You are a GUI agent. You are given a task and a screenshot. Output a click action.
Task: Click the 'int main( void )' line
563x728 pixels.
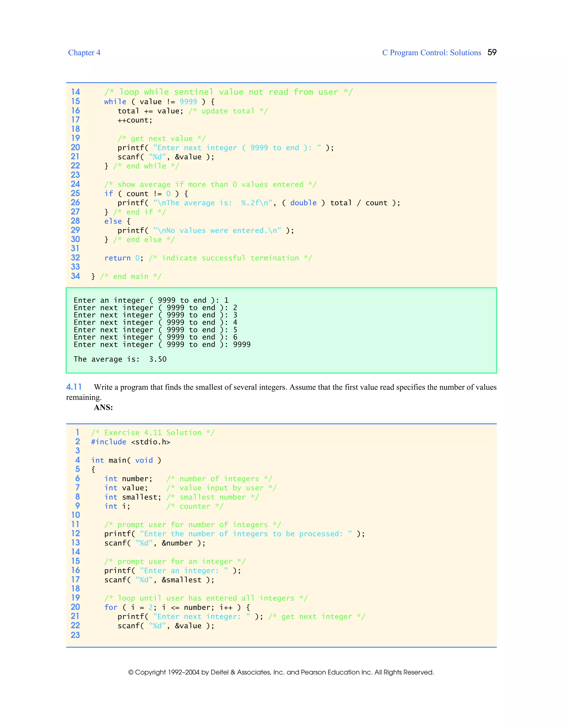coord(126,460)
